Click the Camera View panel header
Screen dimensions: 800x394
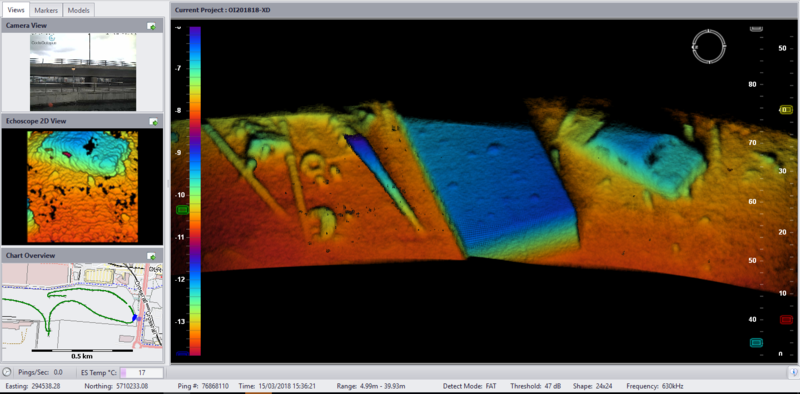pos(82,26)
